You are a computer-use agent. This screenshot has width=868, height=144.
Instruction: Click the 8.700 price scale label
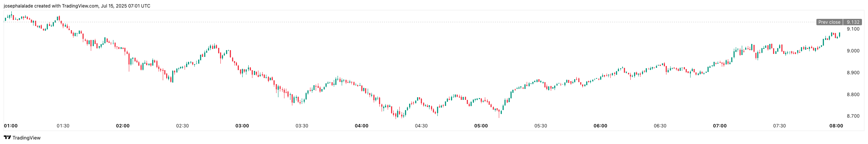coord(853,116)
